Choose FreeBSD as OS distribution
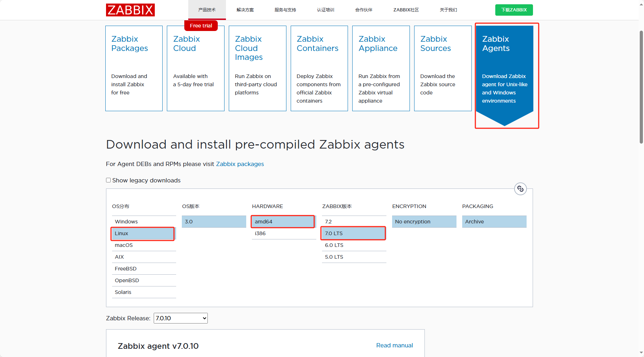The height and width of the screenshot is (357, 644). (x=144, y=269)
